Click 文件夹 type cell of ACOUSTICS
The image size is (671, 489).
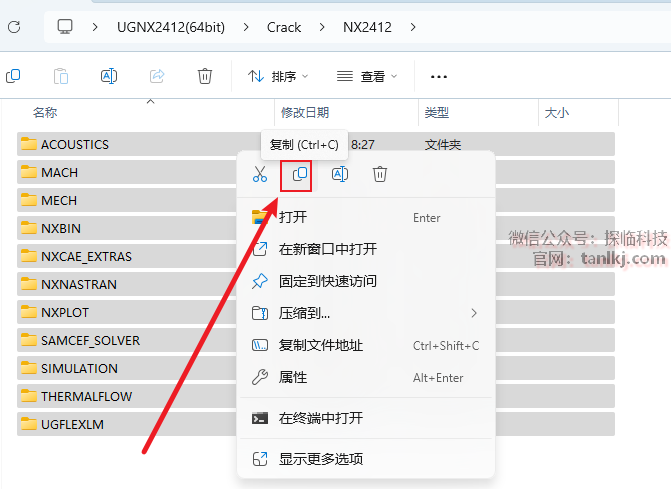442,145
